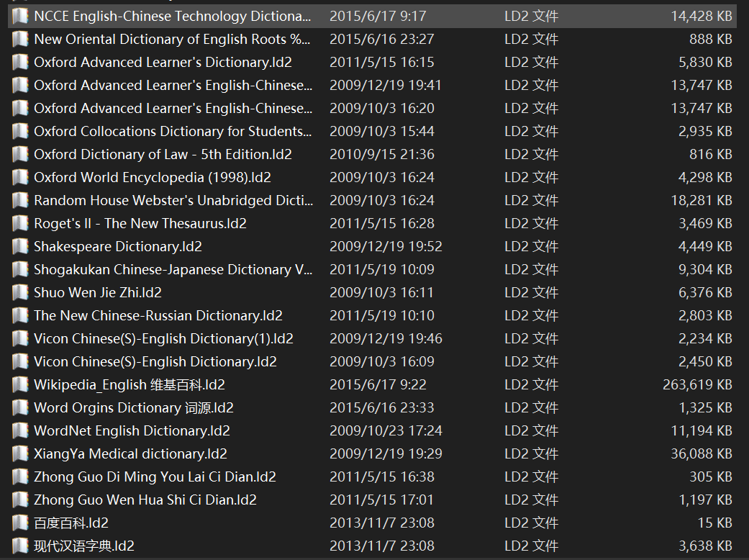Click the WordNet English Dictionary file icon
The width and height of the screenshot is (749, 560).
(20, 431)
